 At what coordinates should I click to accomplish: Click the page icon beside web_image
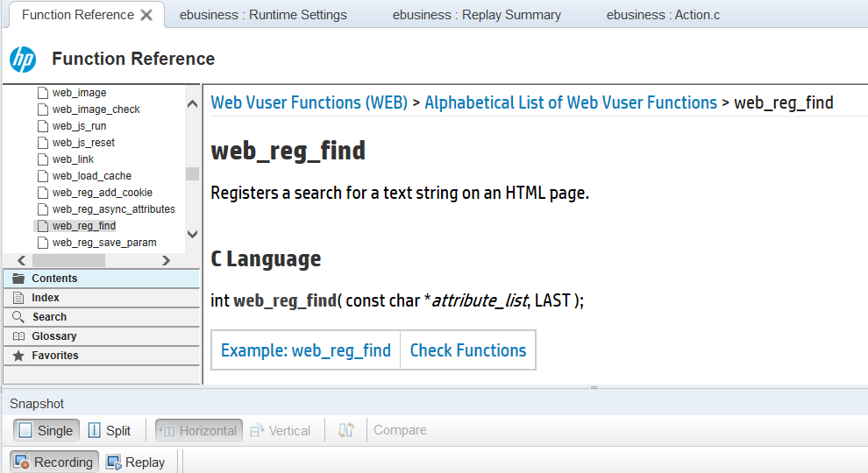click(x=43, y=92)
